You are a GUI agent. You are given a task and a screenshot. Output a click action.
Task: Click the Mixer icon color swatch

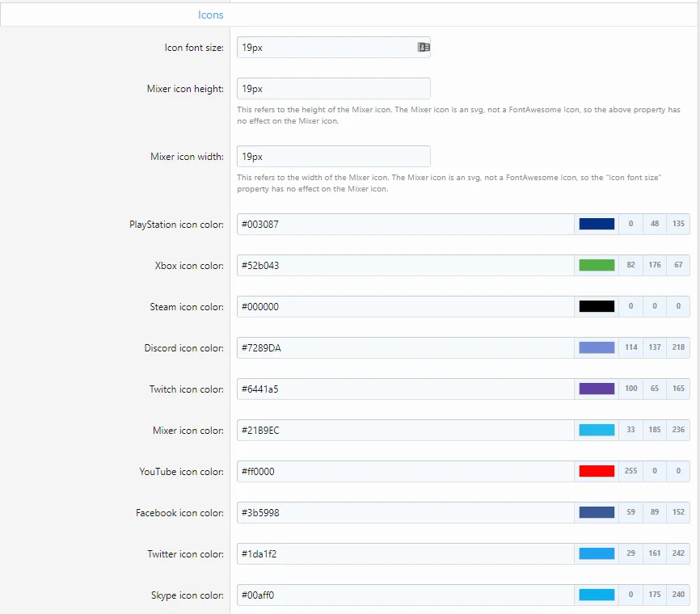(x=597, y=431)
